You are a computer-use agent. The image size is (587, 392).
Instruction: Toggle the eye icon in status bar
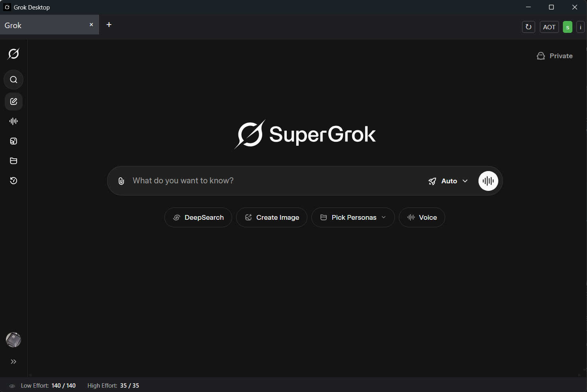[x=12, y=386]
